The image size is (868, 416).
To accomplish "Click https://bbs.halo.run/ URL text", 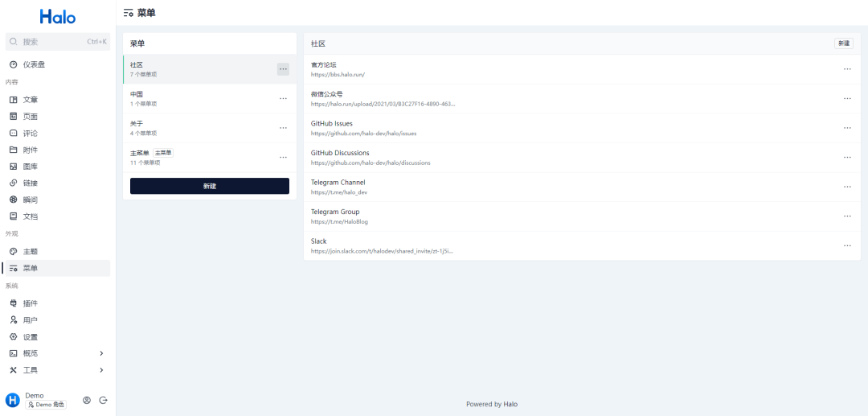I will click(338, 74).
